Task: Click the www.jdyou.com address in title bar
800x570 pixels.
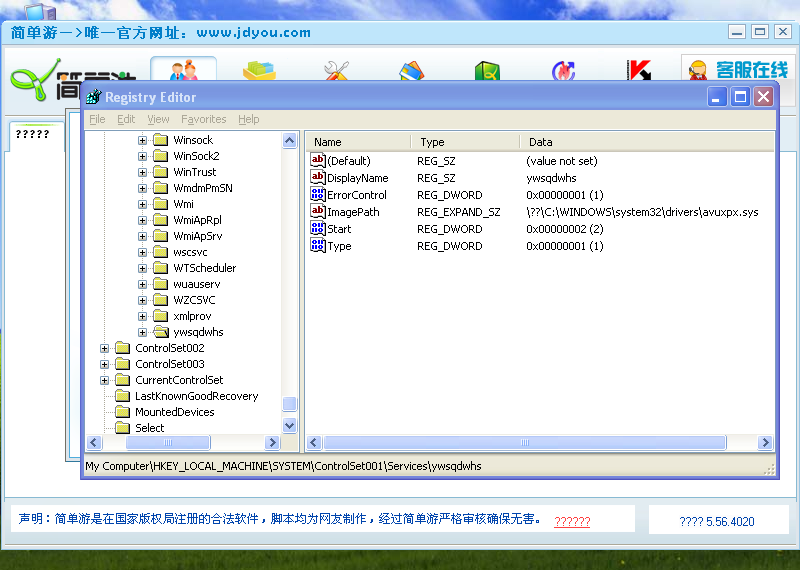Action: 254,33
